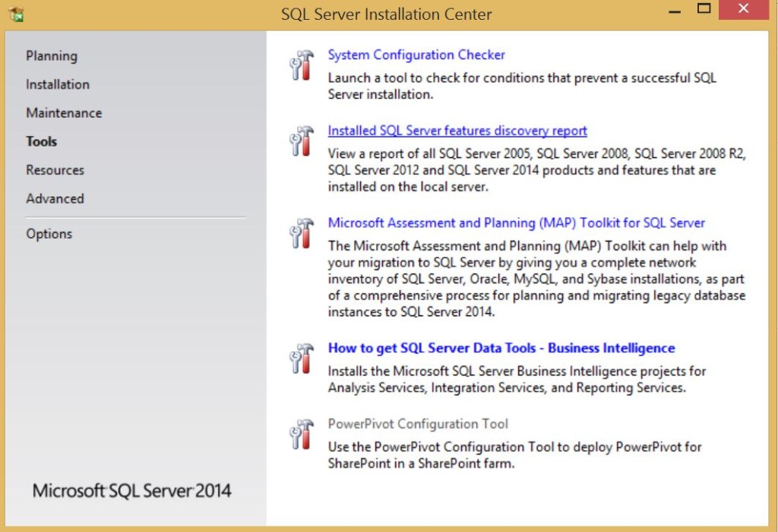Open the Resources section
Viewport: 778px width, 532px height.
[x=55, y=170]
